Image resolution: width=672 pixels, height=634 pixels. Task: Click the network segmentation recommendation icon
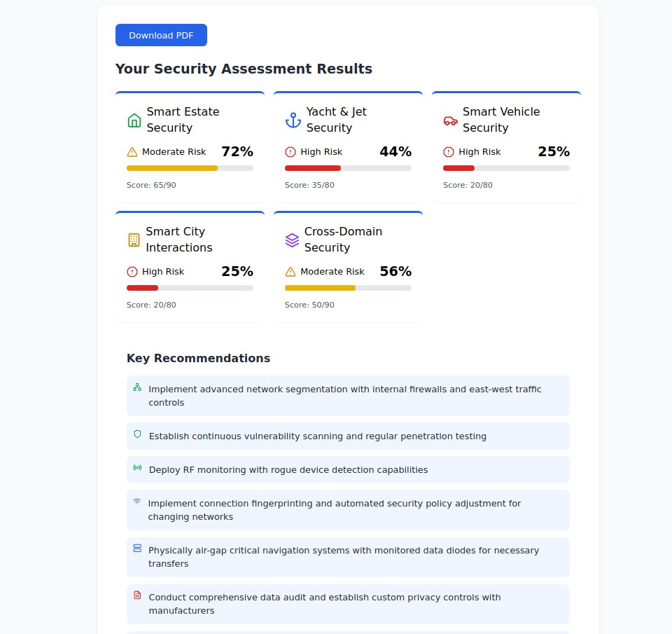click(137, 387)
